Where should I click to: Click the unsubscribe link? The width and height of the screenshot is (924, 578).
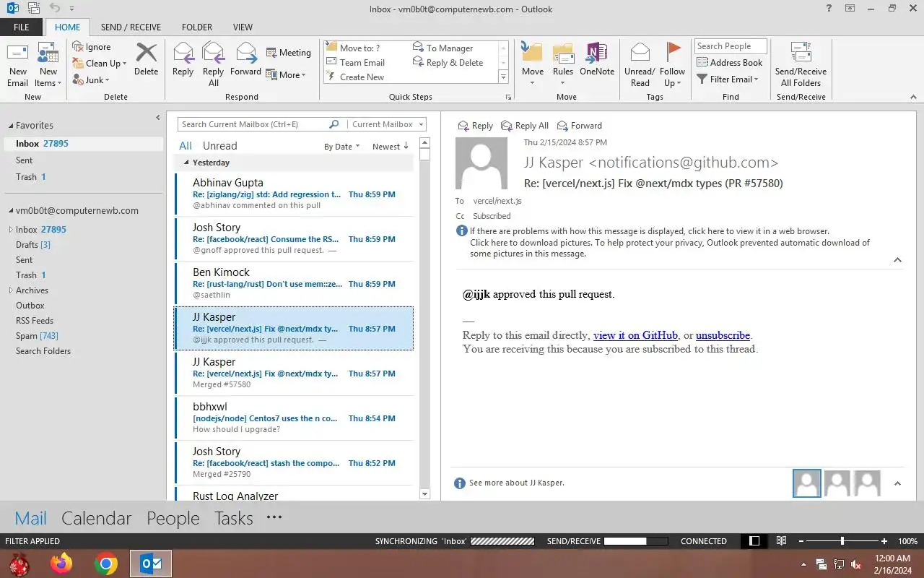[723, 335]
